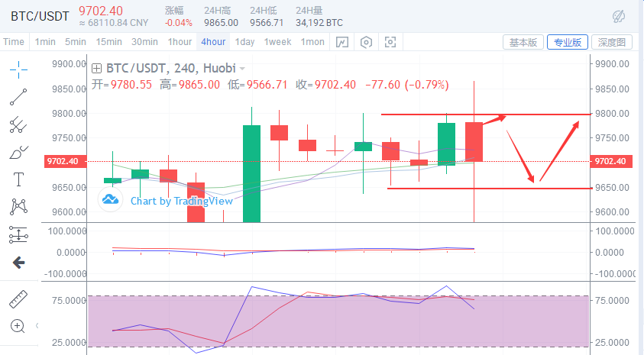Pick the pitchfork drawing tool
644x355 pixels.
coord(18,124)
